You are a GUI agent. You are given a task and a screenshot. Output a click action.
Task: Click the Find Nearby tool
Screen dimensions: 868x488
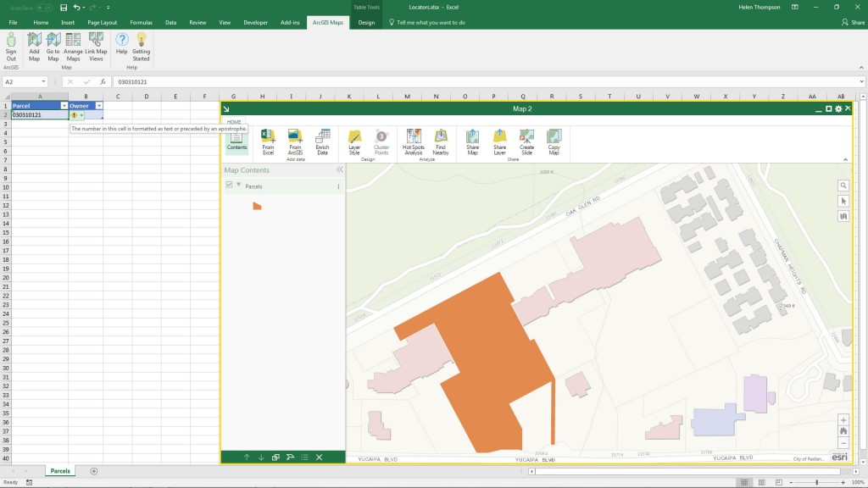tap(441, 141)
